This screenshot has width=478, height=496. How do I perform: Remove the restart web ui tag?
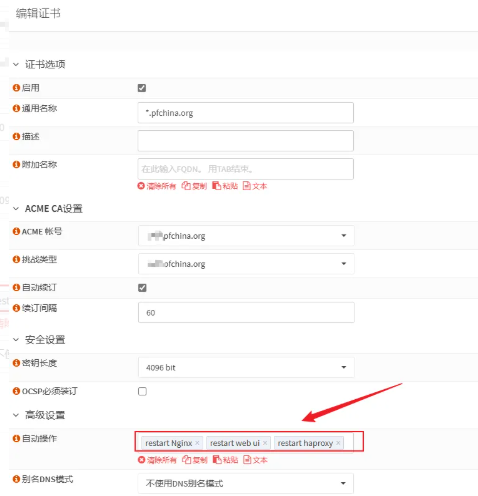[x=265, y=443]
